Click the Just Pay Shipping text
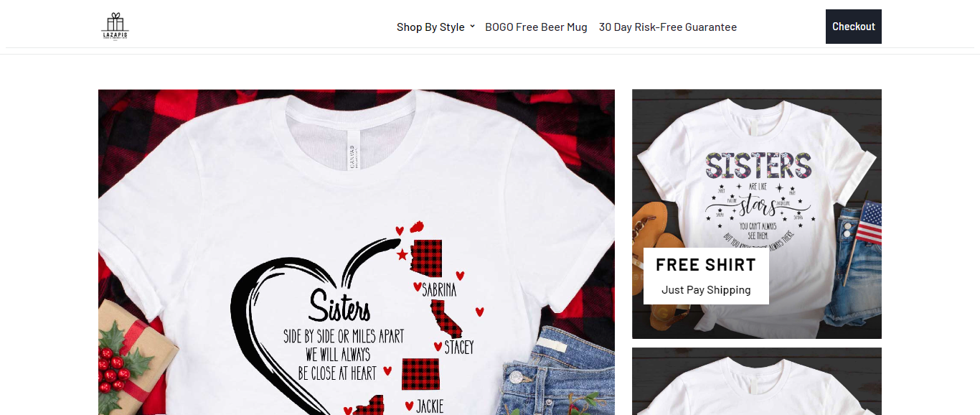The width and height of the screenshot is (980, 415). [x=706, y=290]
